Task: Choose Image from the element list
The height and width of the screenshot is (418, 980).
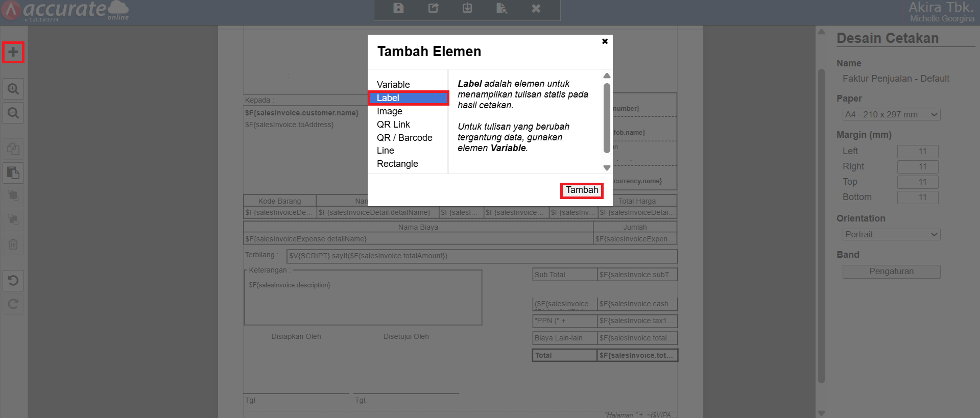Action: (390, 111)
